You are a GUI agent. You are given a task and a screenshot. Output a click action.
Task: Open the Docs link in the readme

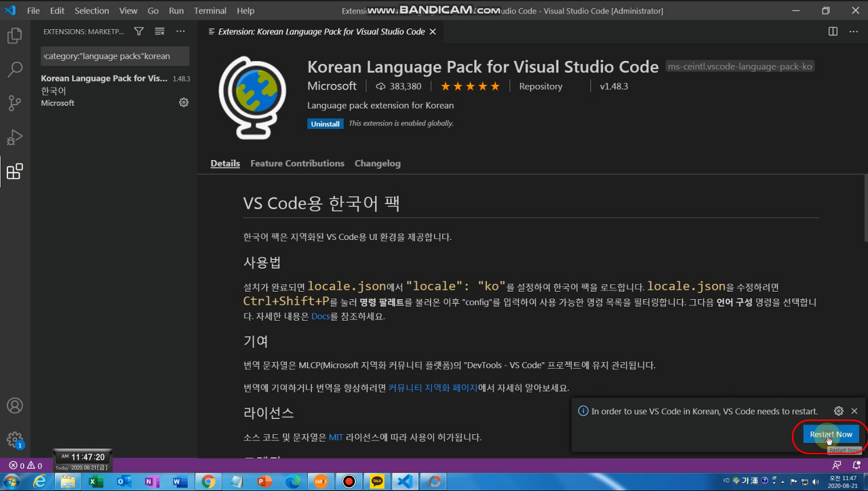tap(320, 316)
